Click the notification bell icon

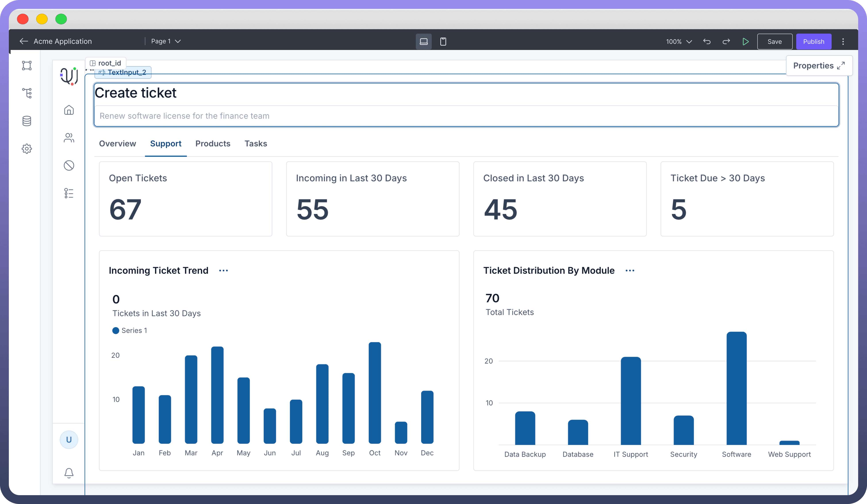pos(69,473)
